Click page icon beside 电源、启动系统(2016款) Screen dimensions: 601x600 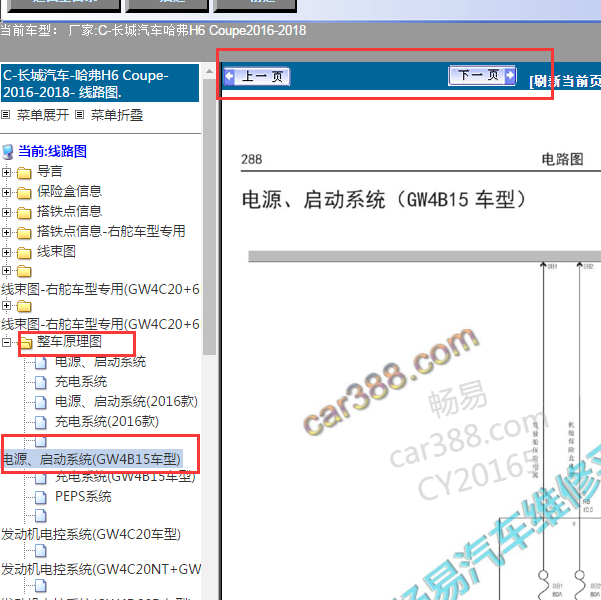coord(41,402)
